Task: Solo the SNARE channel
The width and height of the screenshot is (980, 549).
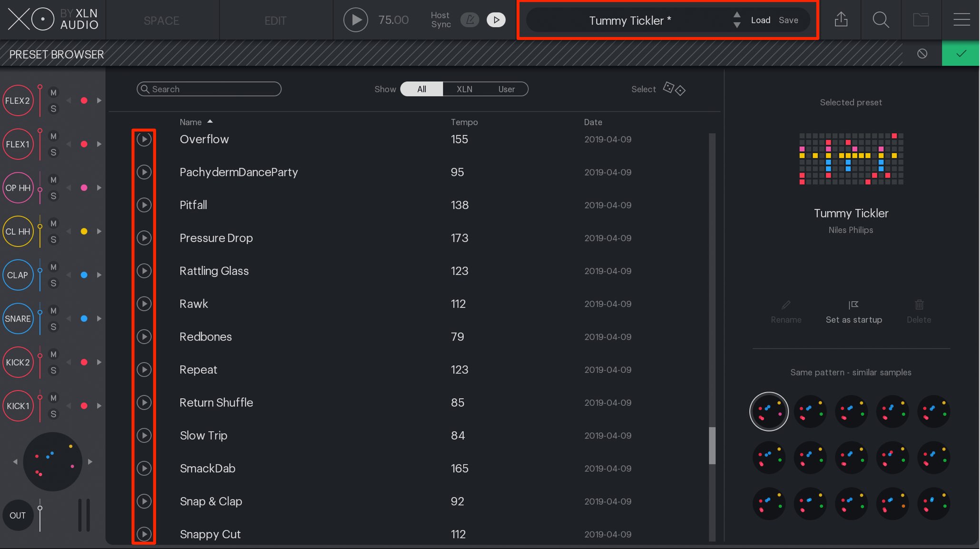Action: pos(53,327)
